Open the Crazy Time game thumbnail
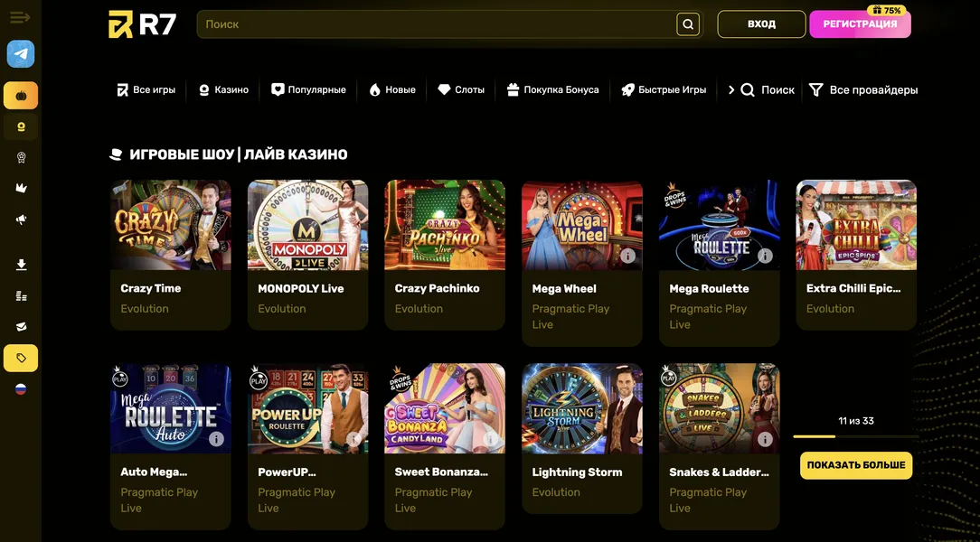The width and height of the screenshot is (980, 542). [x=170, y=225]
